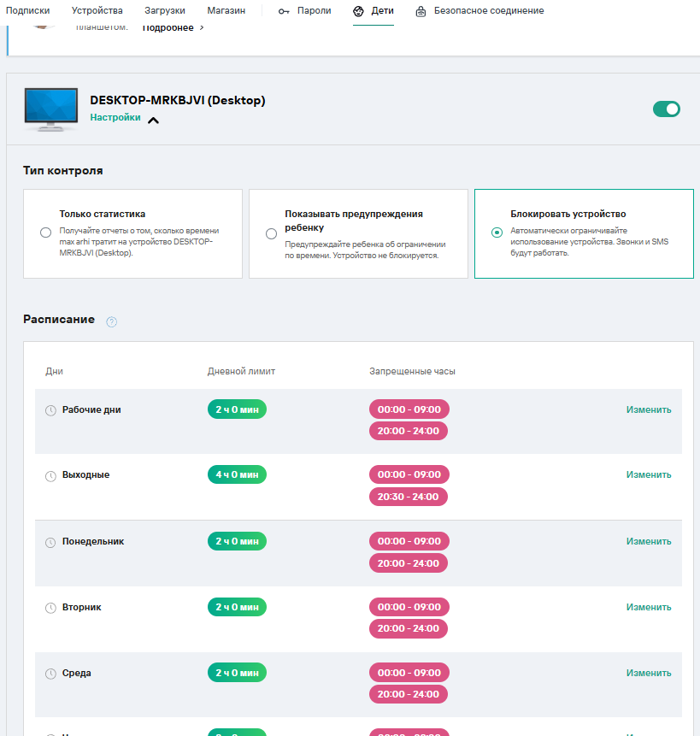Click the DESKTOP-MRKBJVI monitor icon
This screenshot has height=736, width=700.
tap(51, 109)
